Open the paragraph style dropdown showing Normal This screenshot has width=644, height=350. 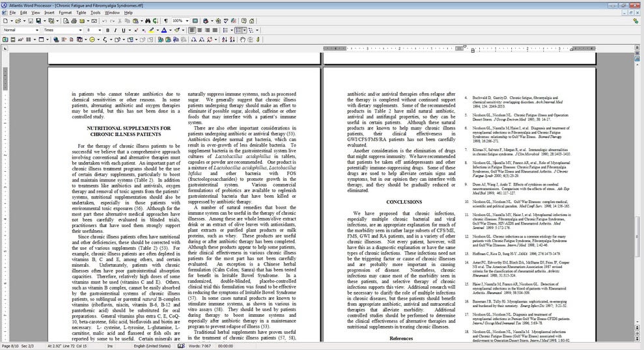(36, 30)
